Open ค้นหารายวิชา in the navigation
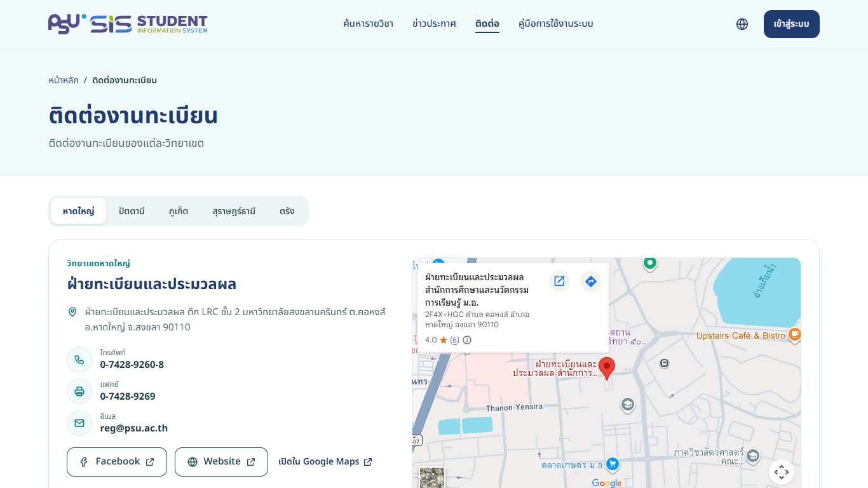868x488 pixels. pos(368,24)
